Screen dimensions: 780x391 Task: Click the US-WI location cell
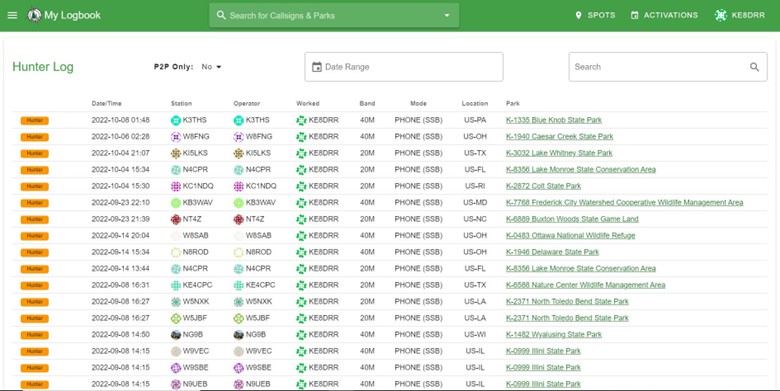(475, 334)
